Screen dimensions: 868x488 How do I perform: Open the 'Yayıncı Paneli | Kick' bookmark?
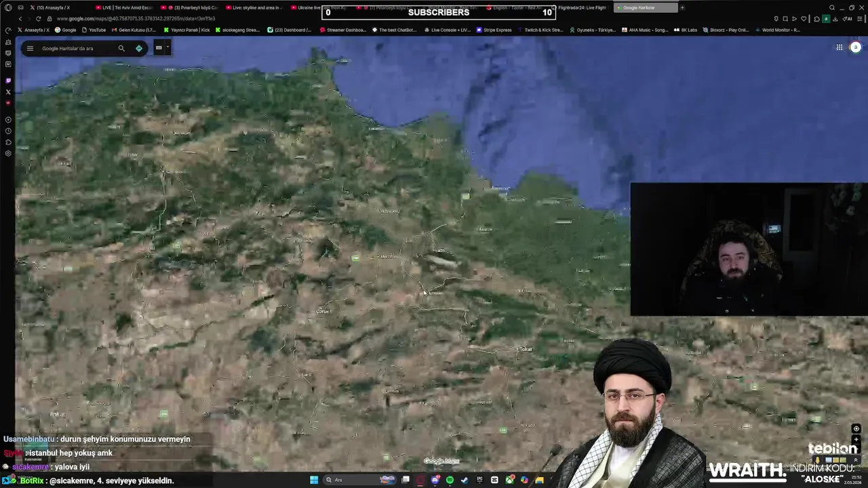(186, 30)
